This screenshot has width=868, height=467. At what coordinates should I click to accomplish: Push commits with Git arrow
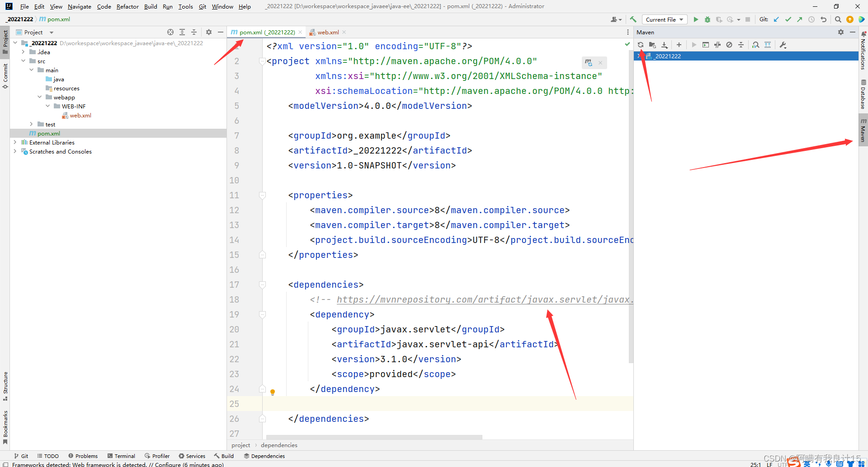pyautogui.click(x=800, y=19)
